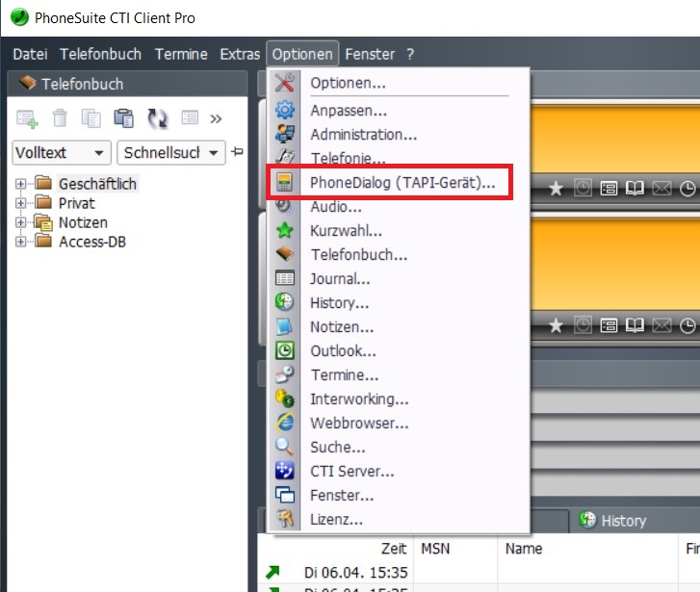Click the green star Kurzwahl icon
Image resolution: width=700 pixels, height=592 pixels.
[284, 230]
